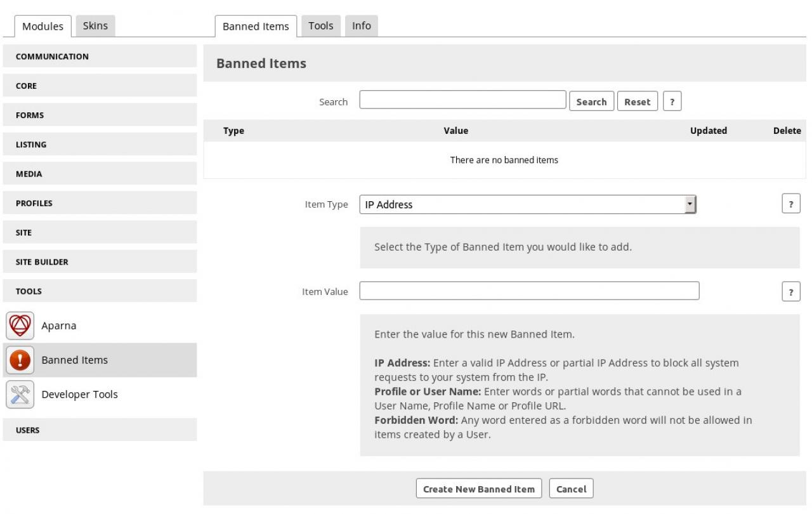The width and height of the screenshot is (812, 514).
Task: Expand the Site Builder section
Action: 100,262
